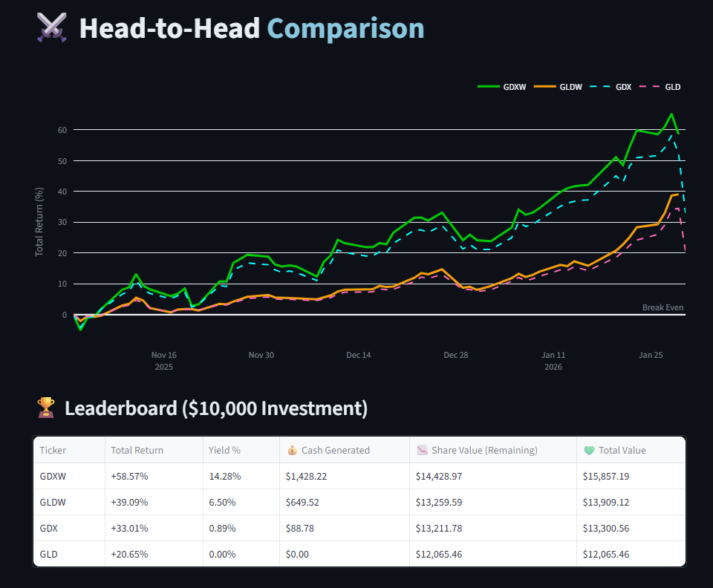
Task: Select the GLD ticker cell
Action: tap(69, 554)
